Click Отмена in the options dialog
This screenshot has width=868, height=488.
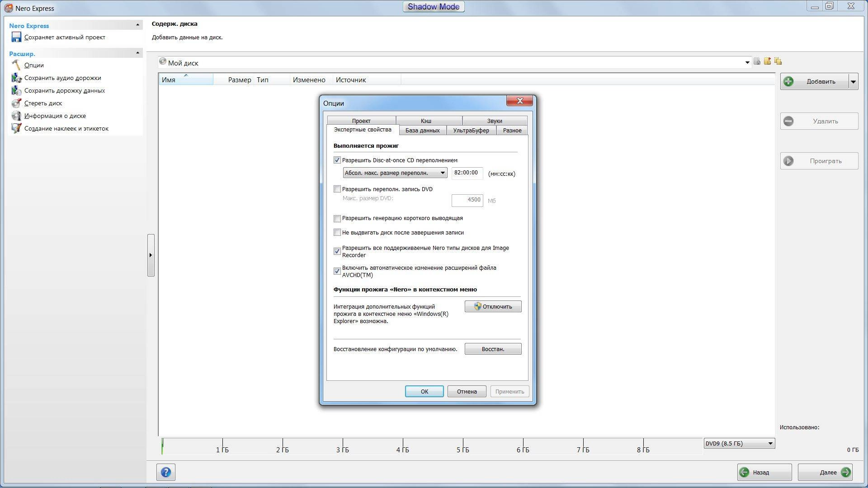pyautogui.click(x=467, y=391)
